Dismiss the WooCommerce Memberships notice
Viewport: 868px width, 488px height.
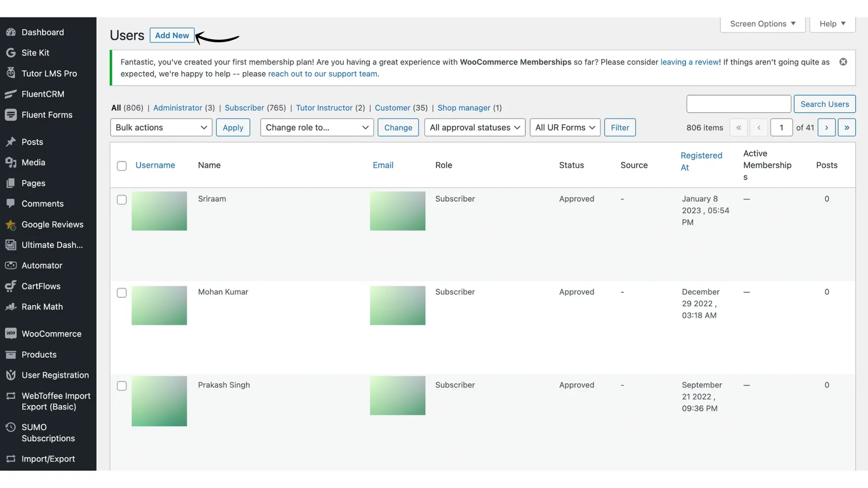tap(843, 62)
